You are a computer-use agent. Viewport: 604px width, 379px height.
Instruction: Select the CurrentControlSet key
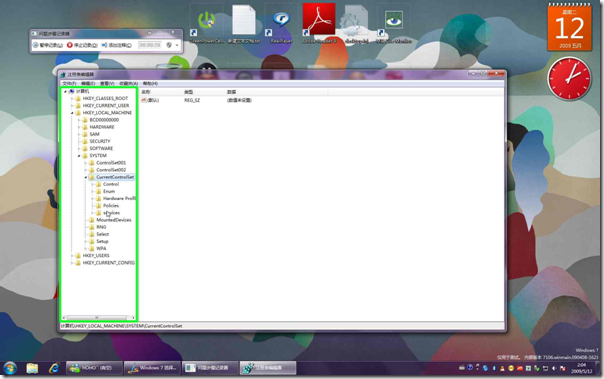115,177
